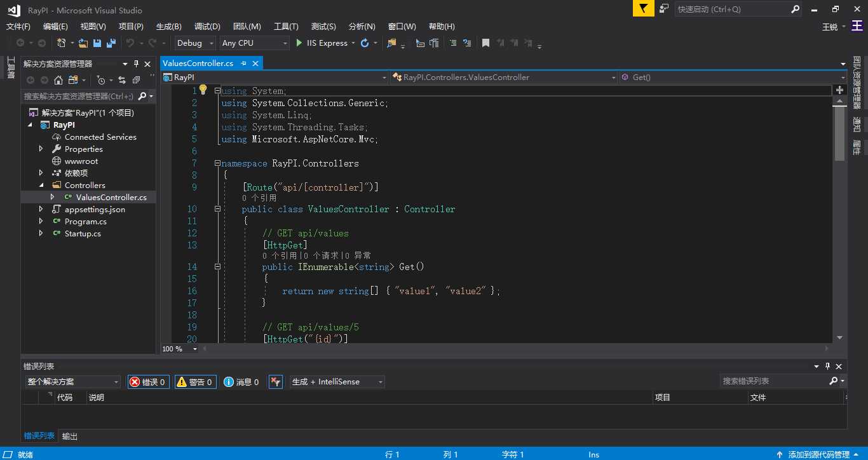868x460 pixels.
Task: Open the 文件(F) menu
Action: [x=18, y=27]
